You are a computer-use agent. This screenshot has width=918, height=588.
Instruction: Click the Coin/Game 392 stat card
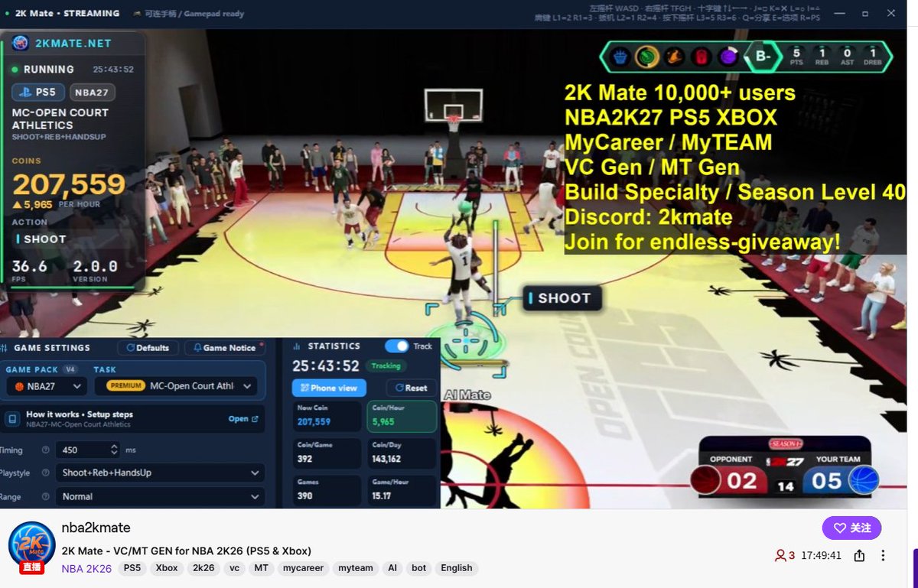327,453
